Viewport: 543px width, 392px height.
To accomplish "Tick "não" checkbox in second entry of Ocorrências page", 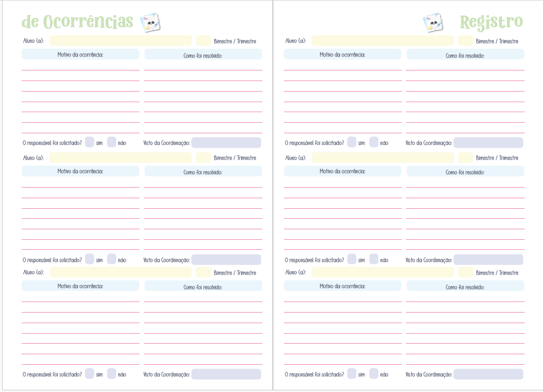I will coord(112,259).
